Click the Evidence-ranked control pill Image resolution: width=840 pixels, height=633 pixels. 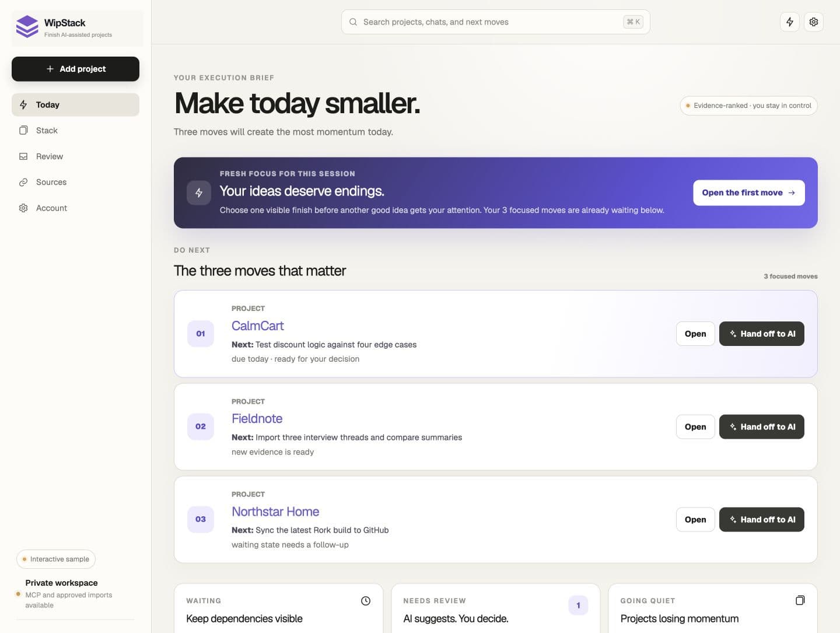point(748,106)
